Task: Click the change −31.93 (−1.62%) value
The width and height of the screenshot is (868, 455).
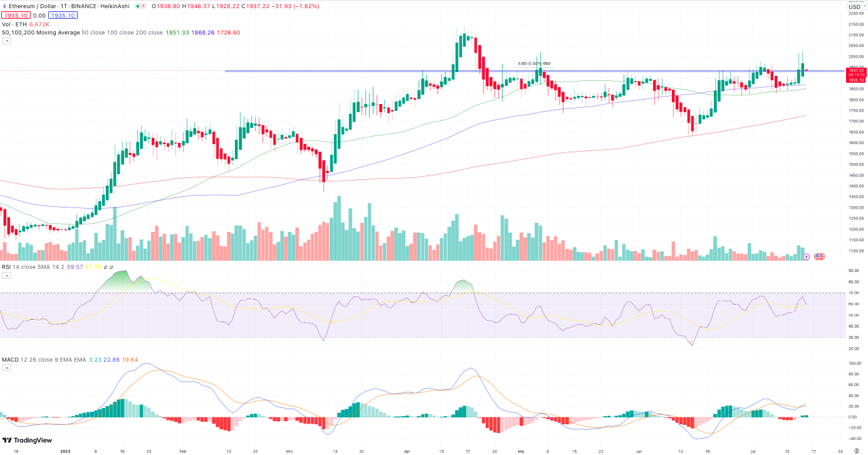Action: coord(295,6)
